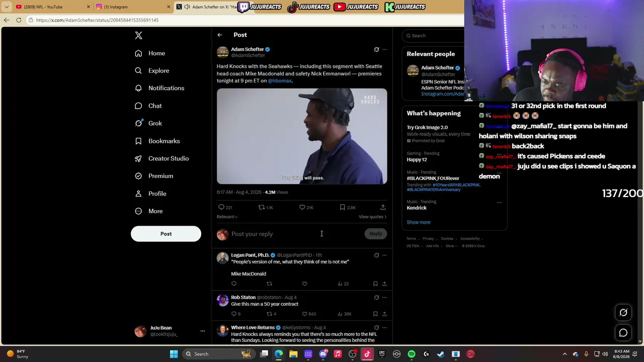Click the browser back button
The image size is (644, 362).
coord(7,20)
